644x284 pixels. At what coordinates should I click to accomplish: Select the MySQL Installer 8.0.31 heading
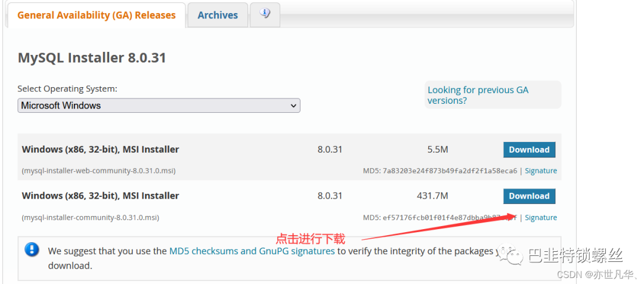click(x=92, y=57)
